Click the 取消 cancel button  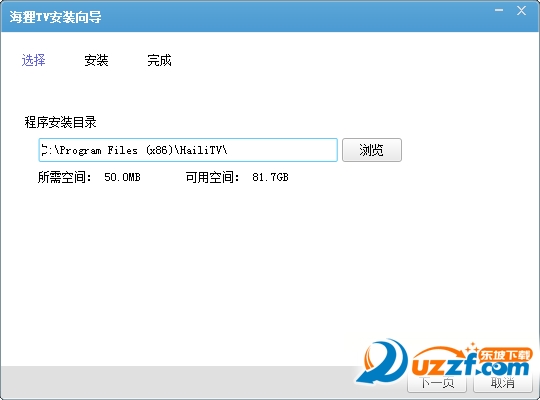[503, 383]
